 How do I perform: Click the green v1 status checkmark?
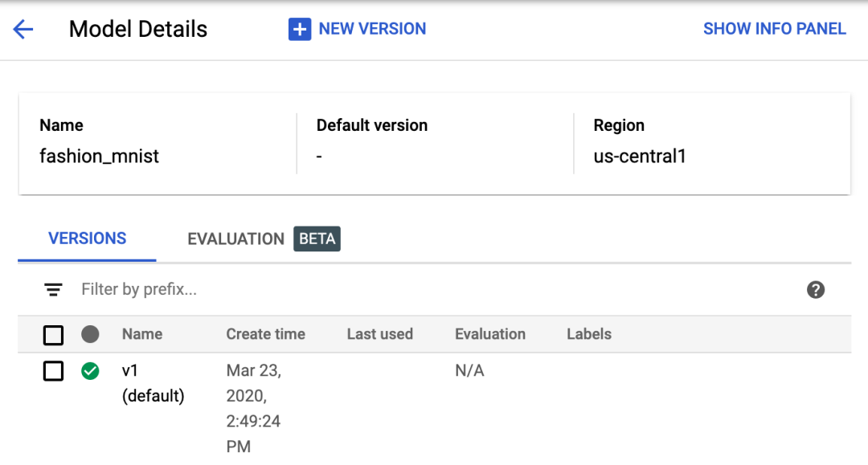[90, 371]
